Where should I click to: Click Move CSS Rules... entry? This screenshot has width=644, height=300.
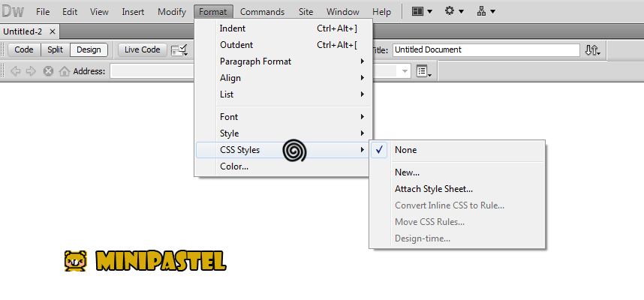coord(457,222)
